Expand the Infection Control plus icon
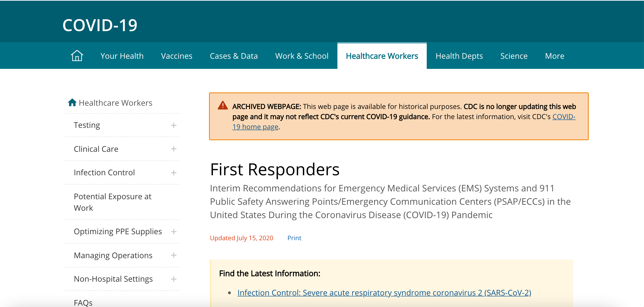The width and height of the screenshot is (644, 307). pyautogui.click(x=174, y=173)
